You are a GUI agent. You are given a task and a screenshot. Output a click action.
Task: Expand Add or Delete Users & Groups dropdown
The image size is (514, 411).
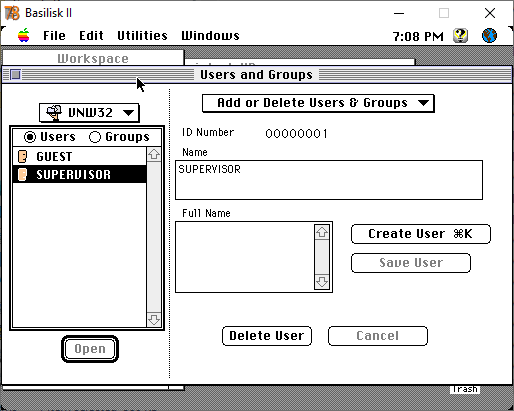tap(318, 103)
